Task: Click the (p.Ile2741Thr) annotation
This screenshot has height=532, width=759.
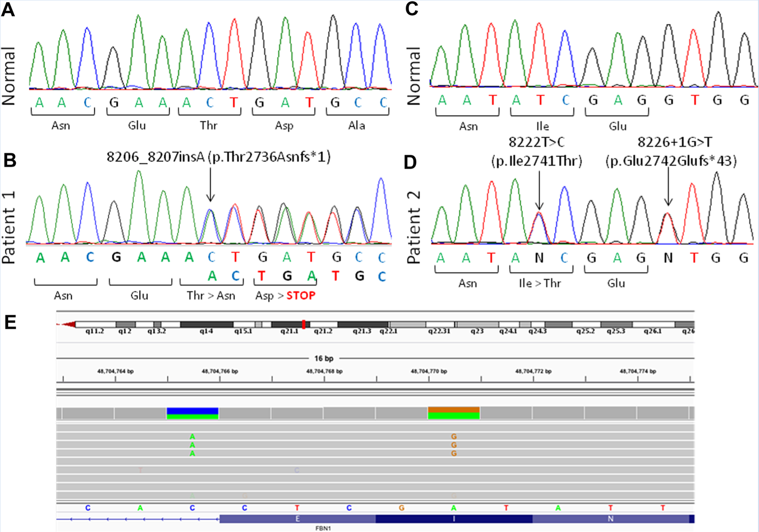Action: (536, 161)
